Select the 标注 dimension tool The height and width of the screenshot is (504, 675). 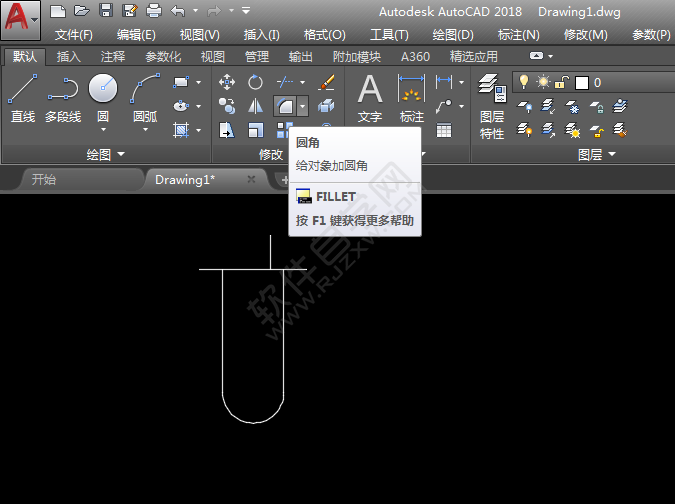[x=412, y=98]
